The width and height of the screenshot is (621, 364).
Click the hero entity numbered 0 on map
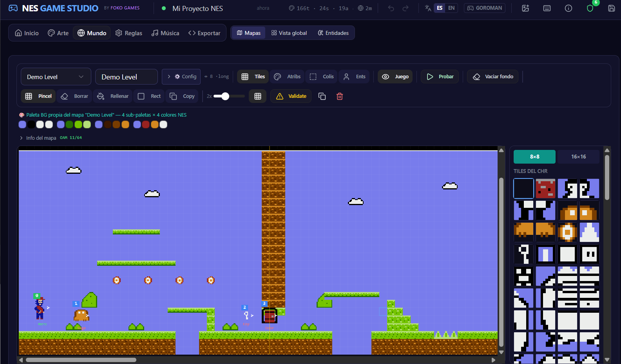40,308
